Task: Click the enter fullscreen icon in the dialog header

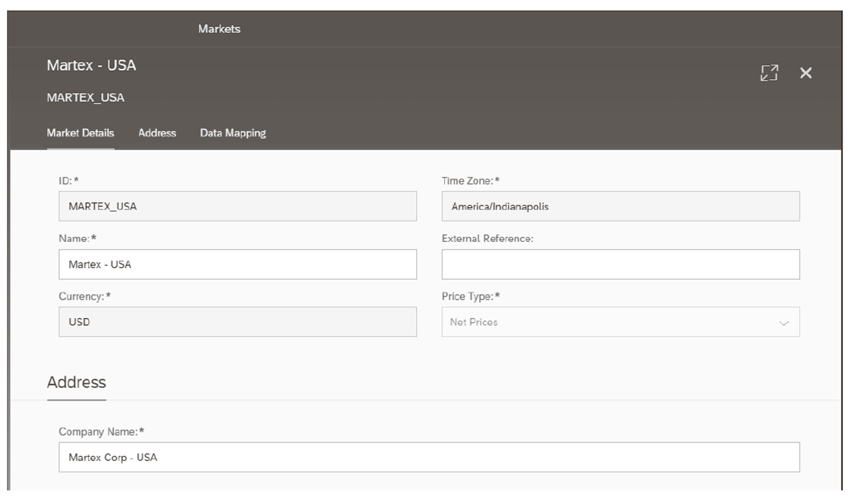Action: (x=768, y=73)
